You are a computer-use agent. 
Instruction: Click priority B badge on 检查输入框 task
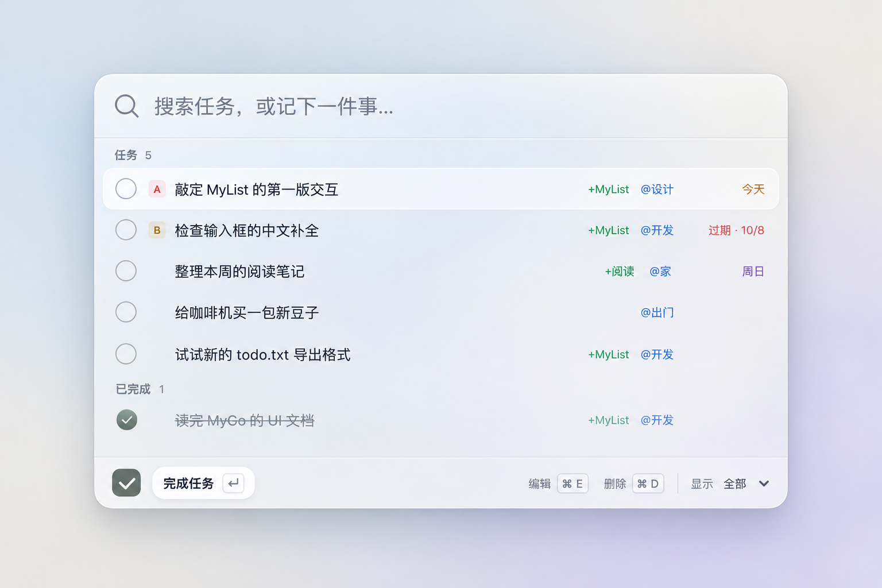pyautogui.click(x=157, y=230)
